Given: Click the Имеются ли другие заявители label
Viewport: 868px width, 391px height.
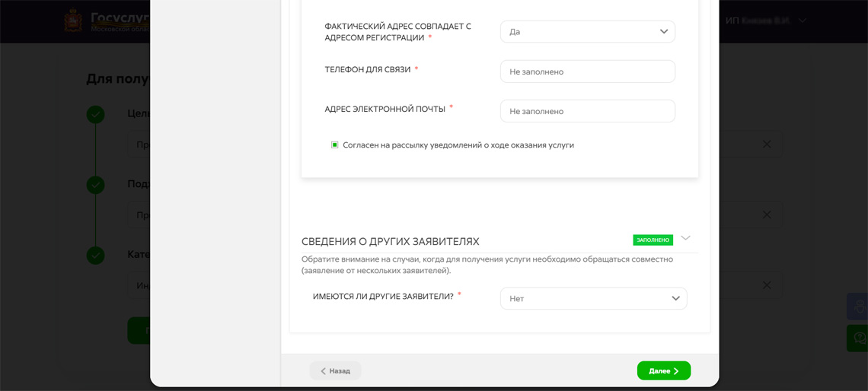Looking at the screenshot, I should pos(383,297).
